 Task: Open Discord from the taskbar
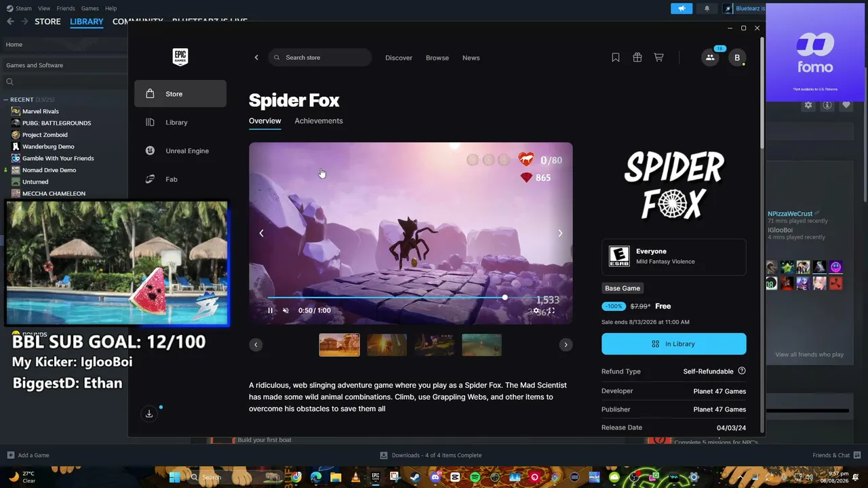[435, 477]
